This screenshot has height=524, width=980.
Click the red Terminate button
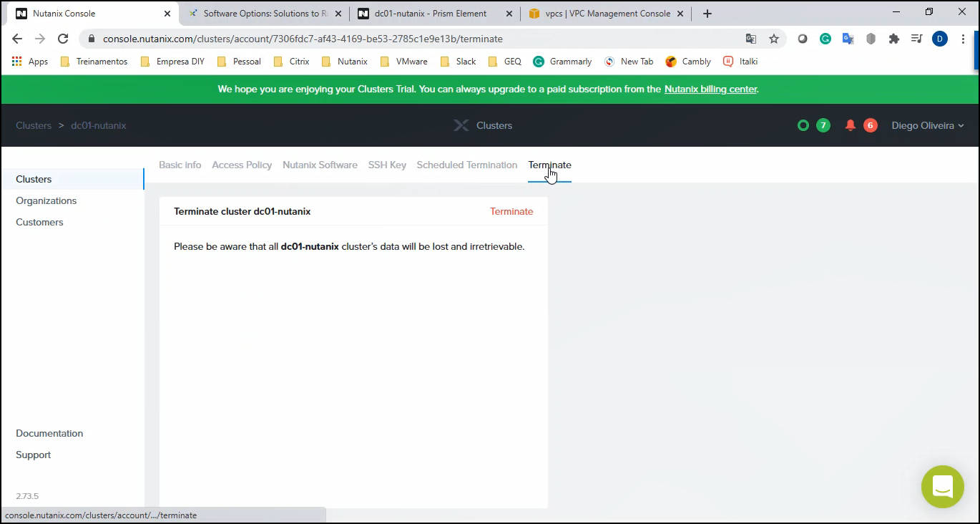(511, 211)
